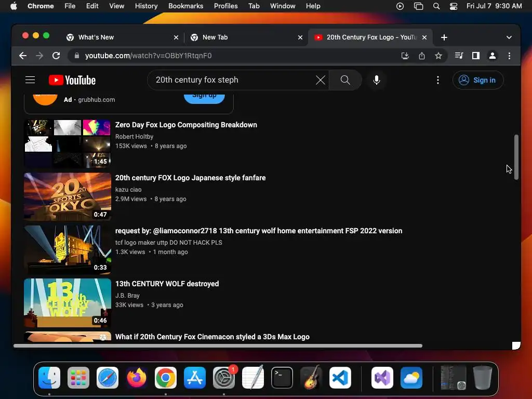Open Zero Day Fox Logo Compositing Breakdown

coord(186,125)
